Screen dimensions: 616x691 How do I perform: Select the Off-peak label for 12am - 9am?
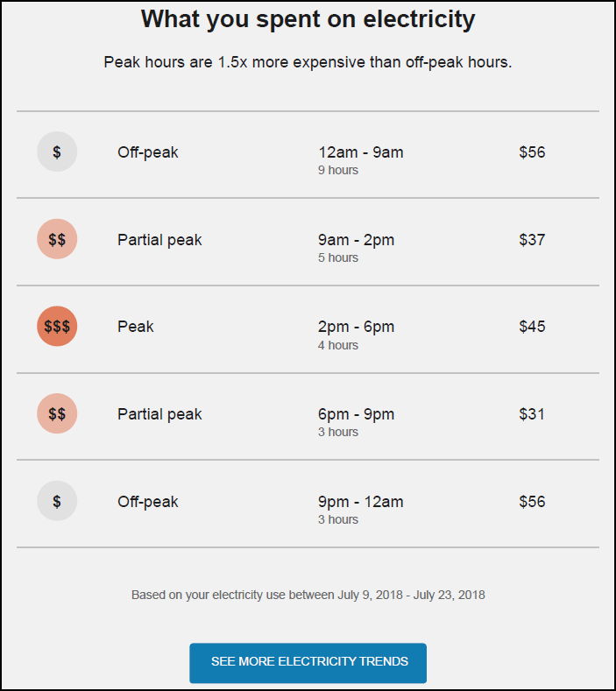coord(148,152)
